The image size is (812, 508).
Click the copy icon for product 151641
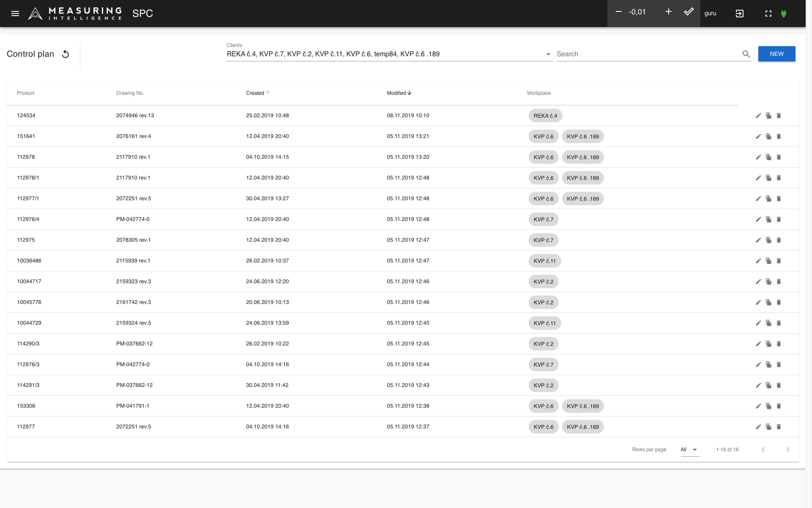tap(769, 136)
